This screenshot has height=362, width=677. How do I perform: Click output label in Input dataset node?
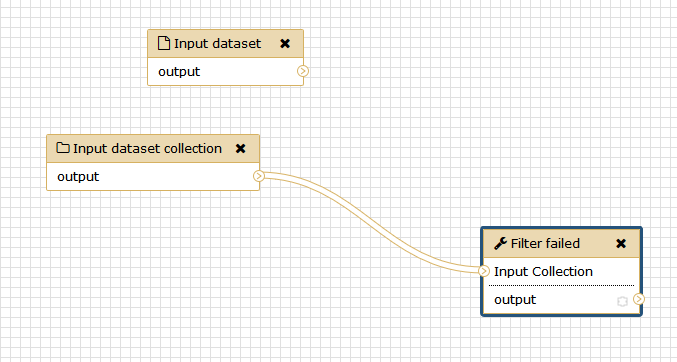(x=179, y=72)
